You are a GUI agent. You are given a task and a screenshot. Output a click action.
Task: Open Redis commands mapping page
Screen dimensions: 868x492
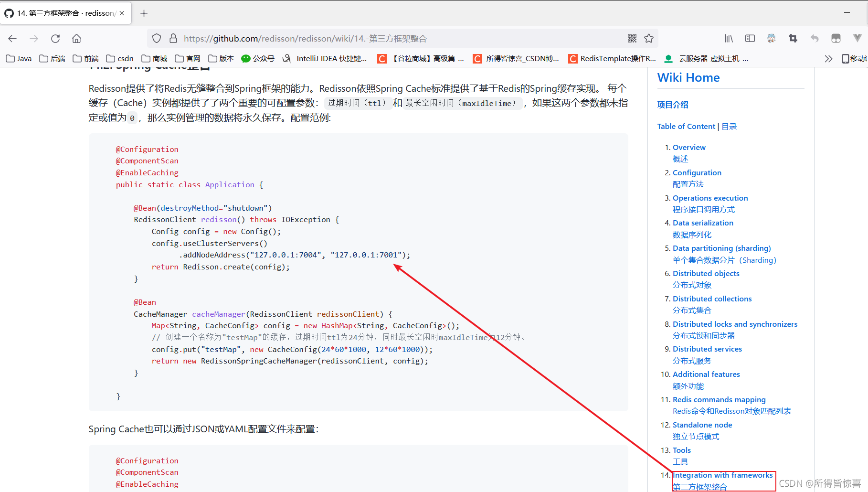tap(719, 399)
